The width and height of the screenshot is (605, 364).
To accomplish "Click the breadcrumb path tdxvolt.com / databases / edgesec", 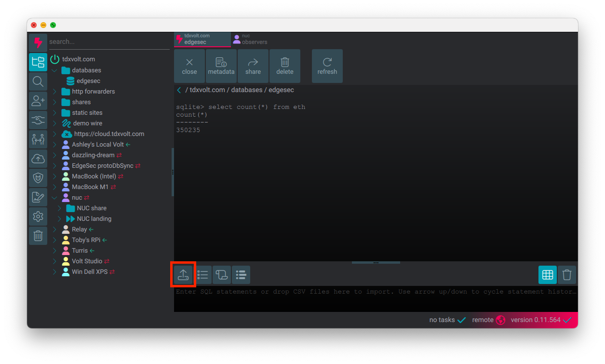I will tap(240, 90).
